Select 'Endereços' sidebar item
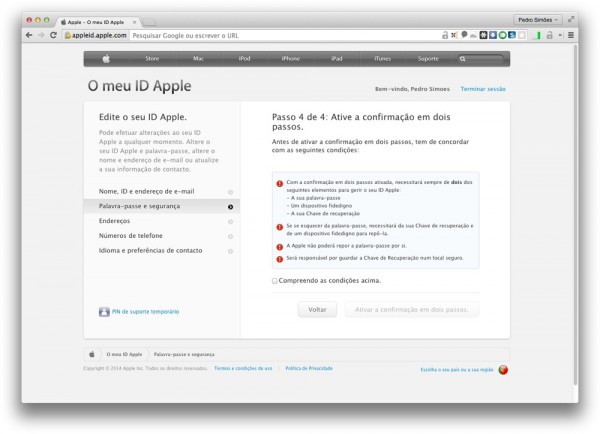 [x=162, y=221]
